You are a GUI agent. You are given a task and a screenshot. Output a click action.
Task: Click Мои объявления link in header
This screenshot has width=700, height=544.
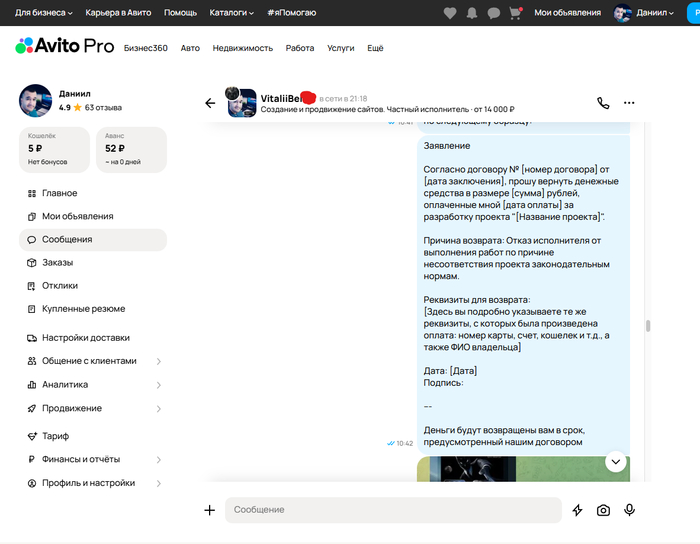(x=567, y=13)
